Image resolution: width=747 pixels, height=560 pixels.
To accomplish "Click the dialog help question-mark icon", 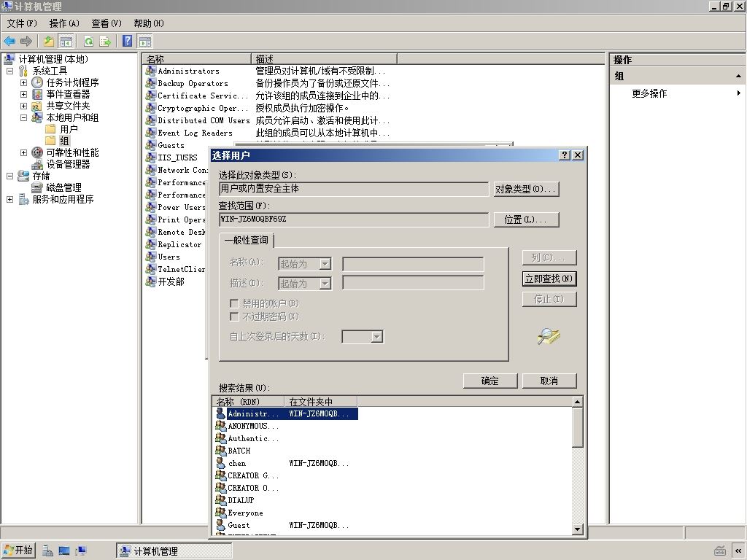I will pyautogui.click(x=565, y=155).
